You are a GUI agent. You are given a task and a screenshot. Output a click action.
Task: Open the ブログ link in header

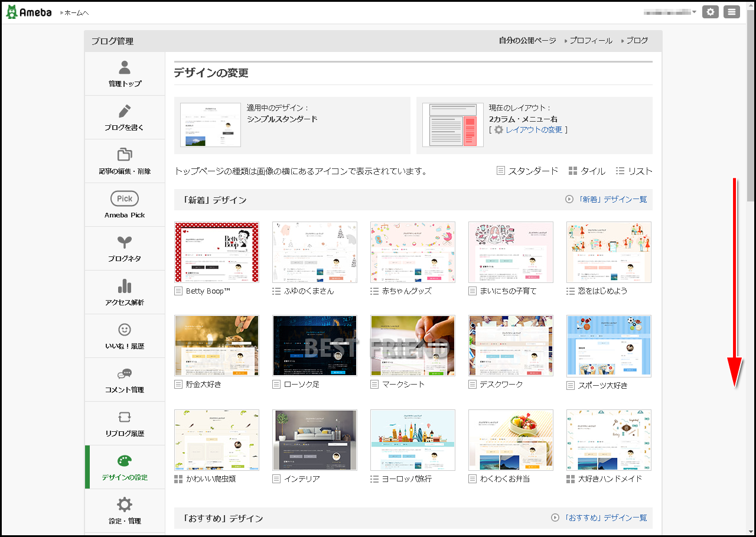point(637,41)
